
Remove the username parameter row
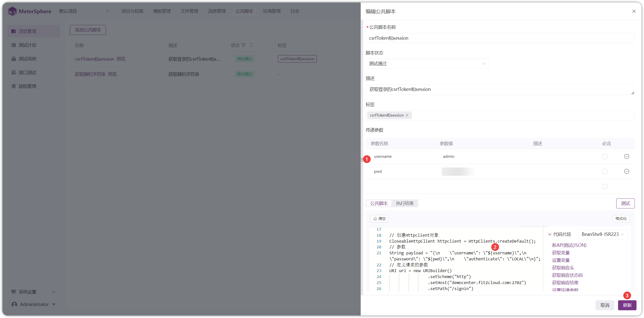click(626, 156)
